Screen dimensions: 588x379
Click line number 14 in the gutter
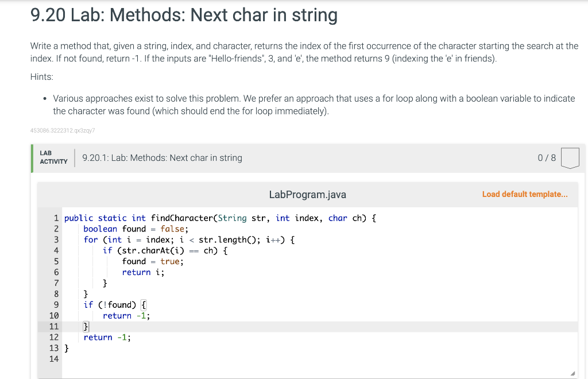[x=54, y=359]
